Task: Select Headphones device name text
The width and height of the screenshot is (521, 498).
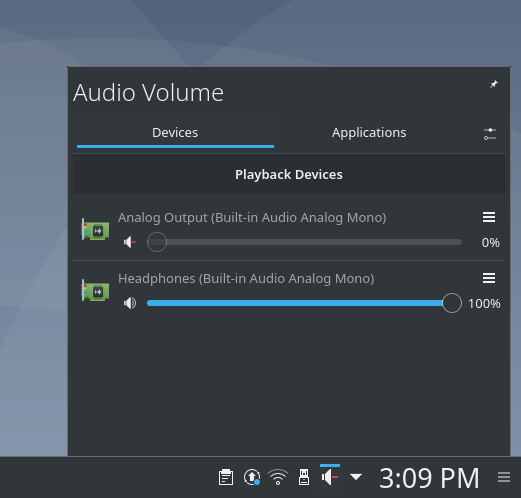Action: tap(246, 279)
